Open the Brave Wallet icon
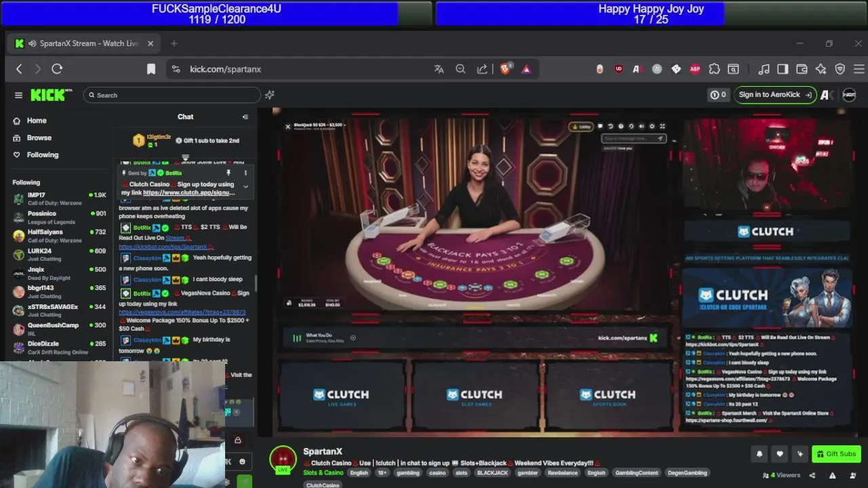The width and height of the screenshot is (868, 488). point(802,68)
